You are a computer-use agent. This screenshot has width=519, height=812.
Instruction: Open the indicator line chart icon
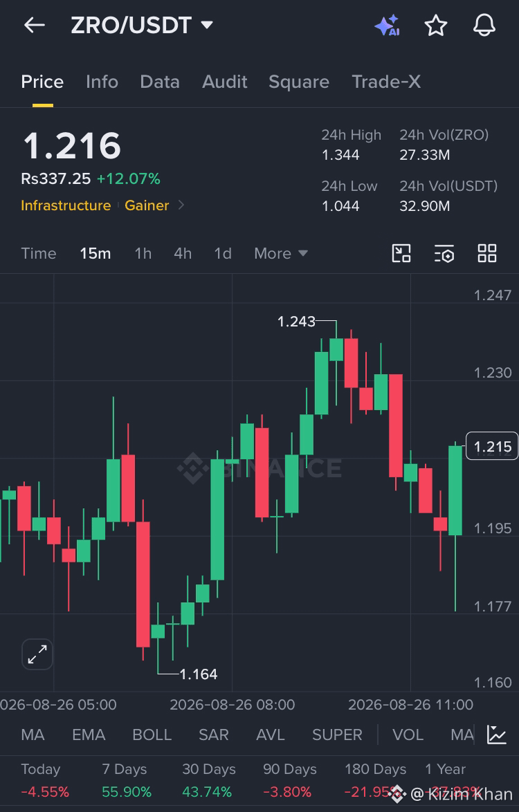(497, 735)
